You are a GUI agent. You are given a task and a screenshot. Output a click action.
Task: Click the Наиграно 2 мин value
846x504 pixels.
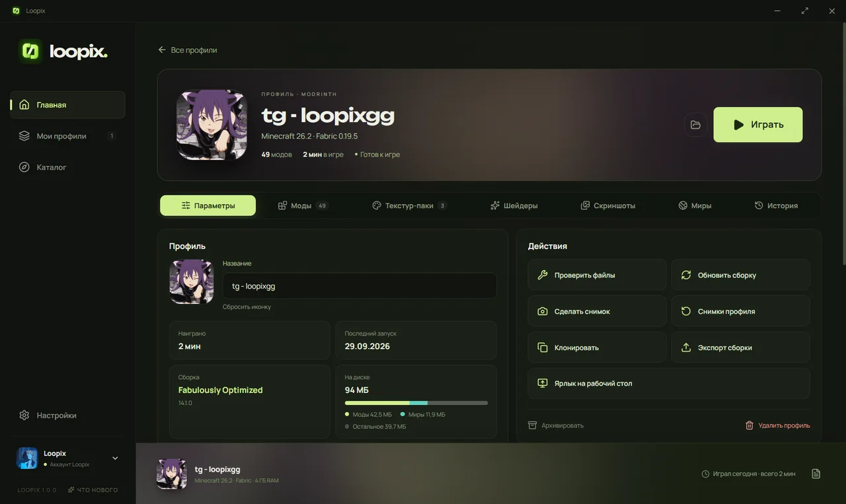coord(190,346)
